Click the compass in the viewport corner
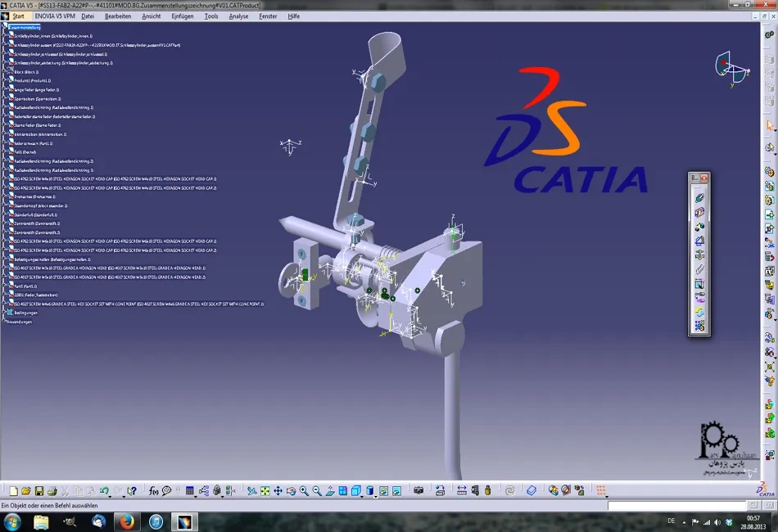The height and width of the screenshot is (532, 778). pyautogui.click(x=731, y=68)
